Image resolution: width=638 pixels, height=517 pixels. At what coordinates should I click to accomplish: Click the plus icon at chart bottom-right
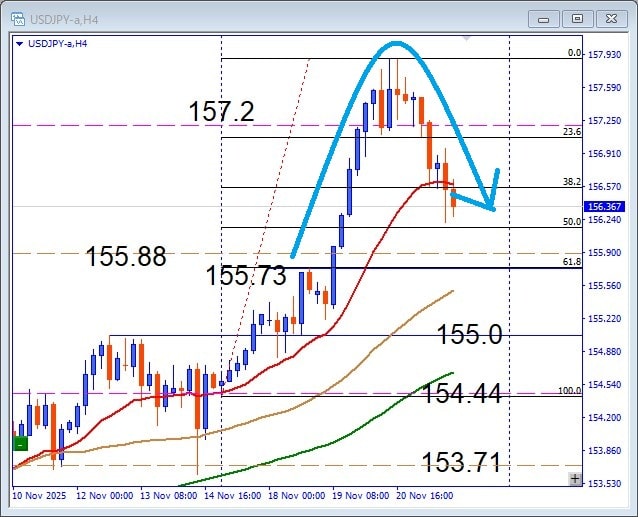[x=574, y=479]
